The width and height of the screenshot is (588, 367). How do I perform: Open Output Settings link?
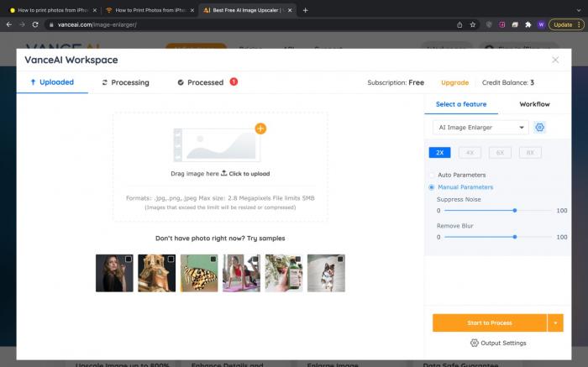(x=503, y=343)
